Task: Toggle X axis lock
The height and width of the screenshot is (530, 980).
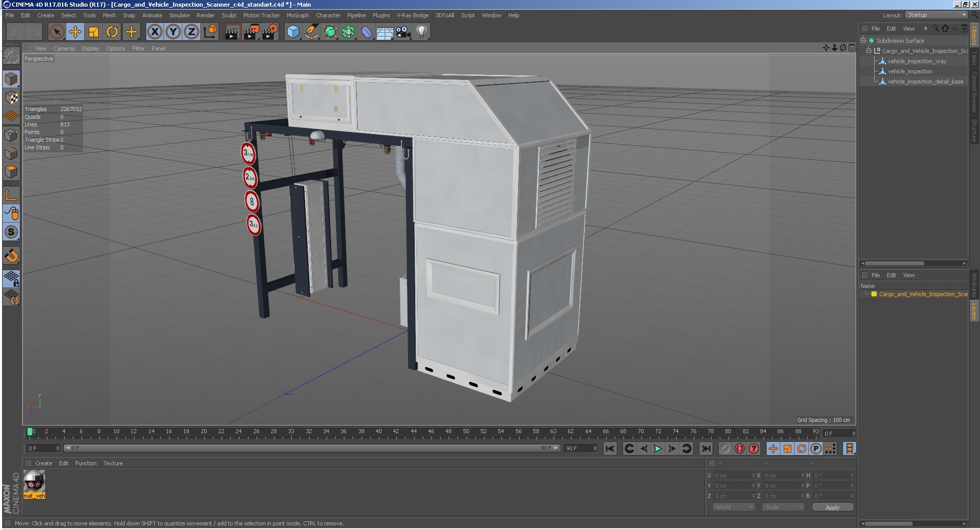Action: 154,32
